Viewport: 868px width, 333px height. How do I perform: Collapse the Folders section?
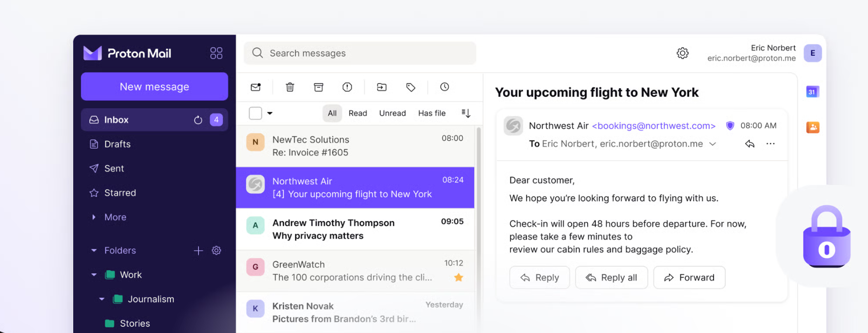coord(94,250)
